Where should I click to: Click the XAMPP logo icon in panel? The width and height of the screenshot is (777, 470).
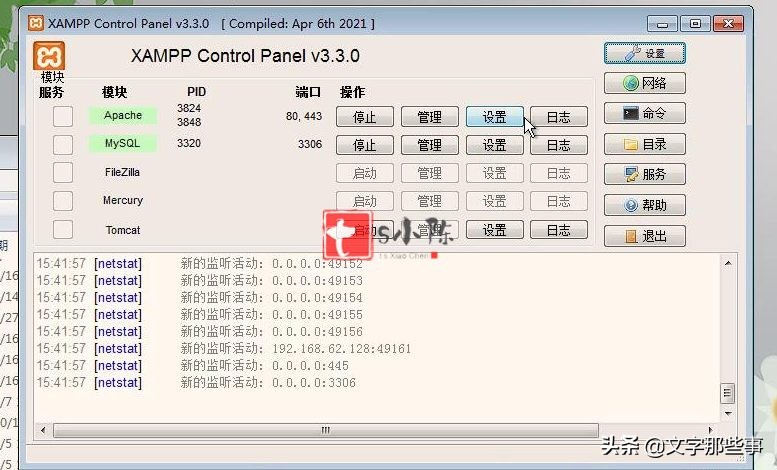coord(49,56)
